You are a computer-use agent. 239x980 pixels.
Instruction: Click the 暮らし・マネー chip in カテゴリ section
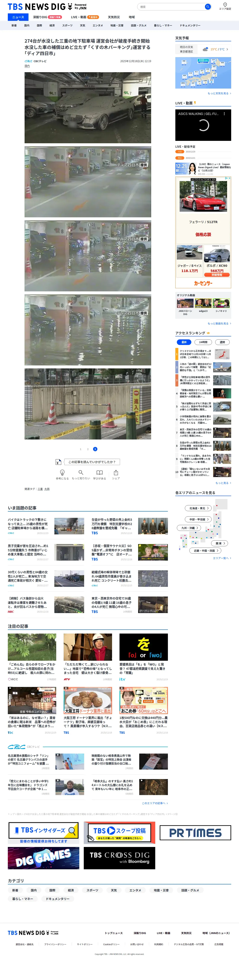(23, 899)
